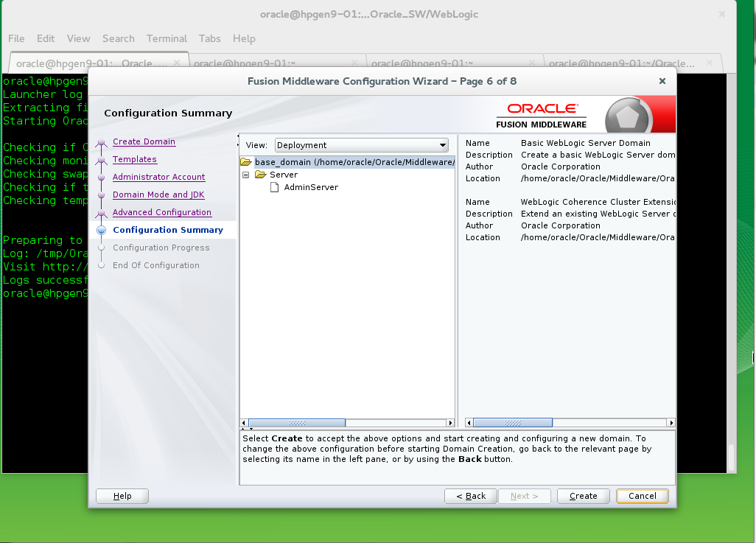The width and height of the screenshot is (756, 543).
Task: Click the Create Domain progress node circle
Action: 101,141
